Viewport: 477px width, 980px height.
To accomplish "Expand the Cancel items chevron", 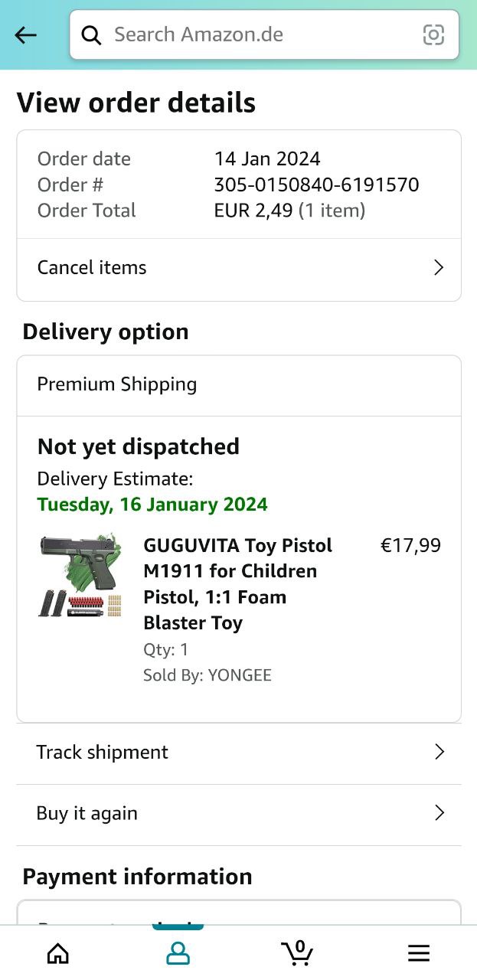I will click(439, 267).
